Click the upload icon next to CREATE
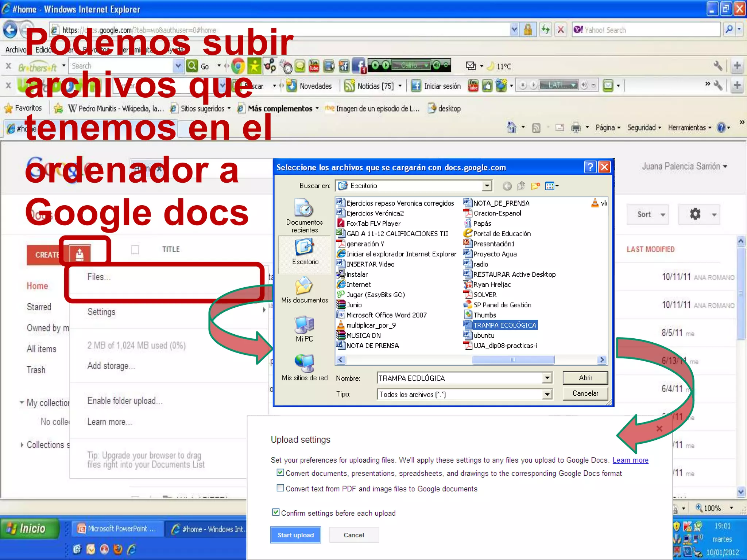Screen dimensions: 747x560 click(80, 254)
